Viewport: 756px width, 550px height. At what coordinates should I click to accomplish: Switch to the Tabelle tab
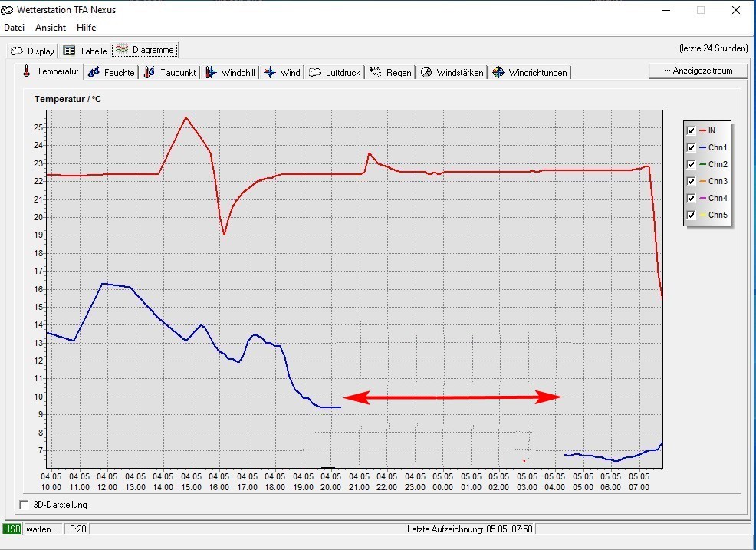84,51
